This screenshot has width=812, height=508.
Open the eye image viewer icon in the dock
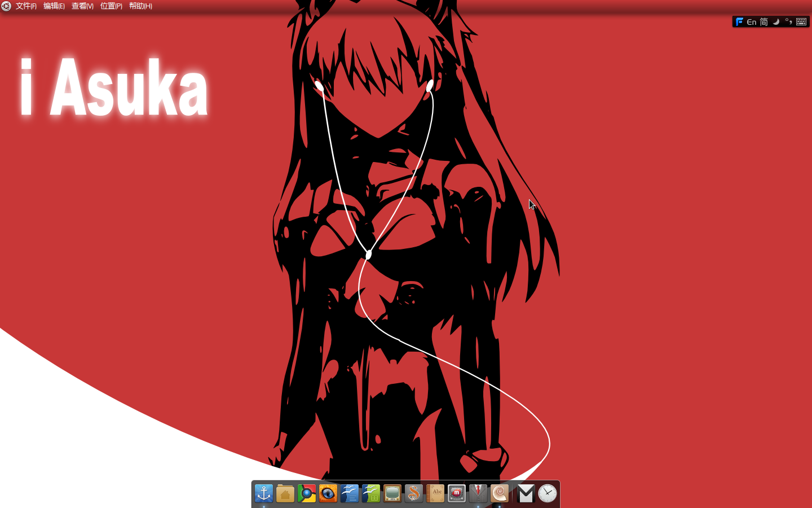[328, 494]
